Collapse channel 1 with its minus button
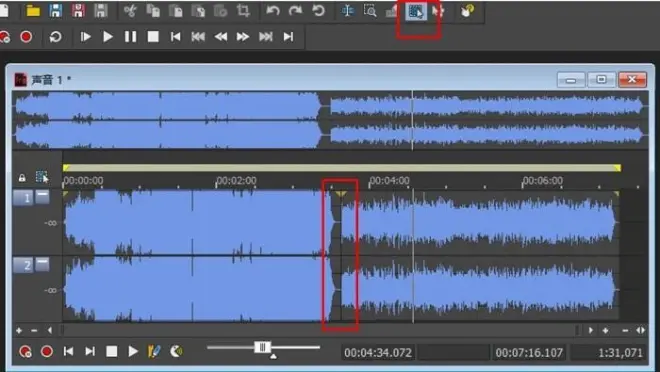The width and height of the screenshot is (660, 372). click(x=42, y=197)
